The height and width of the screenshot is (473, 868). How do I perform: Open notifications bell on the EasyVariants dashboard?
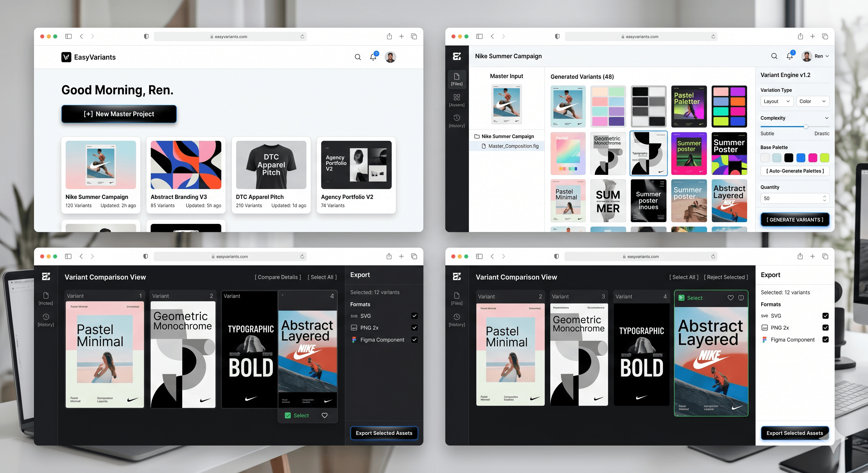(x=373, y=57)
